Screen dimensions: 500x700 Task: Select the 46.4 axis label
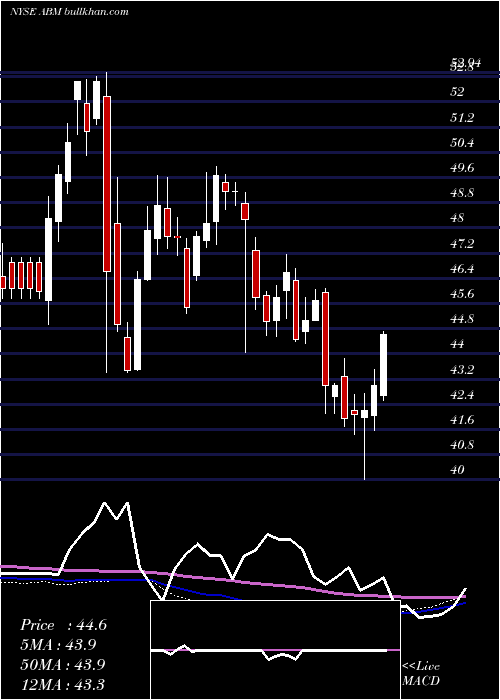point(461,269)
